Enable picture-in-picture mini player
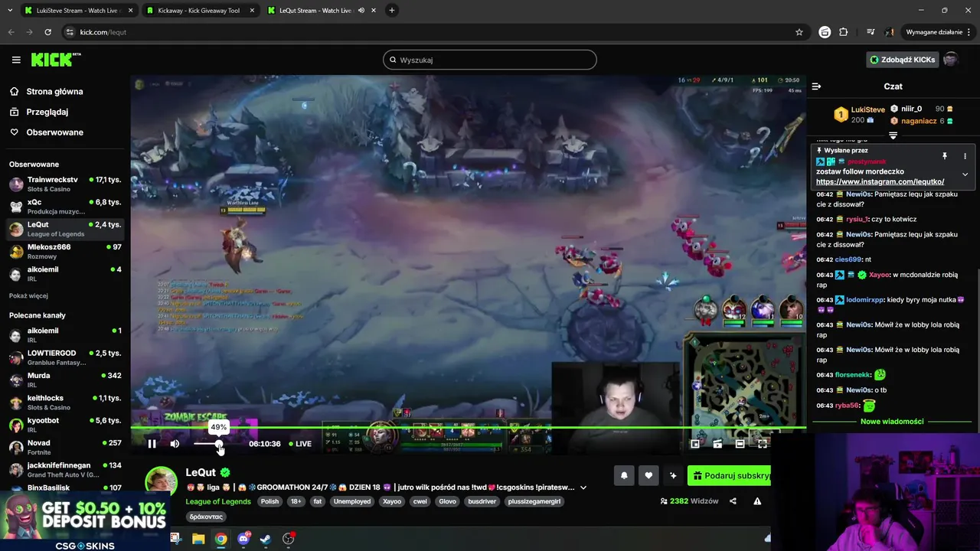The image size is (980, 551). click(x=695, y=444)
